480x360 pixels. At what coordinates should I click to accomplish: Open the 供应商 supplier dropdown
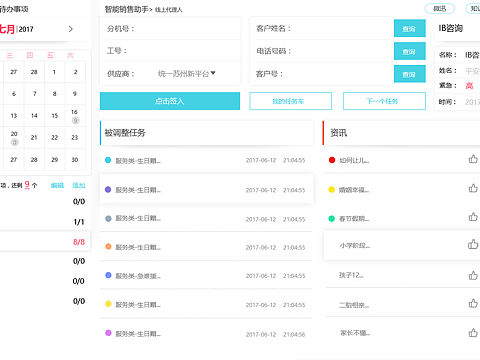pyautogui.click(x=187, y=73)
